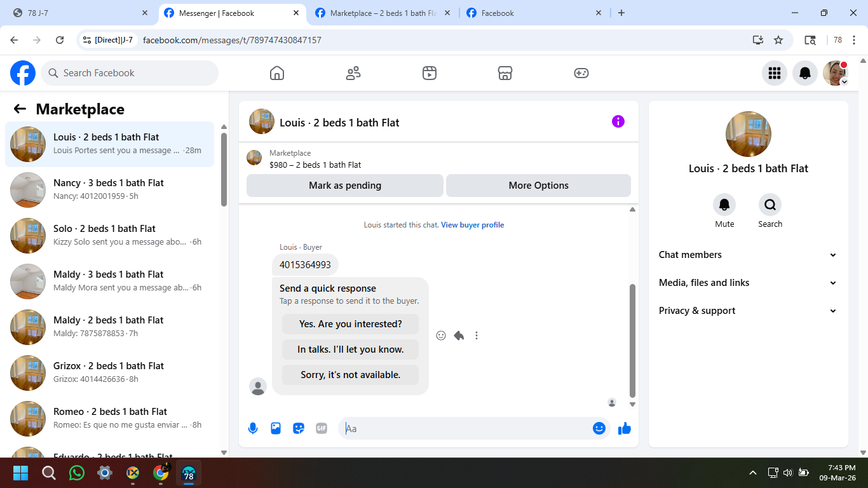
Task: Open Grizox 2 beds 1 bath chat
Action: [x=110, y=373]
